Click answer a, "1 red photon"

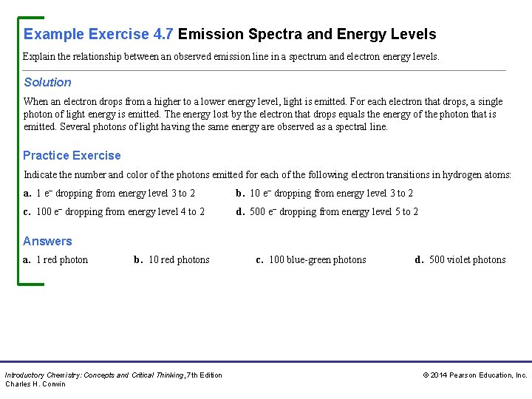point(55,259)
